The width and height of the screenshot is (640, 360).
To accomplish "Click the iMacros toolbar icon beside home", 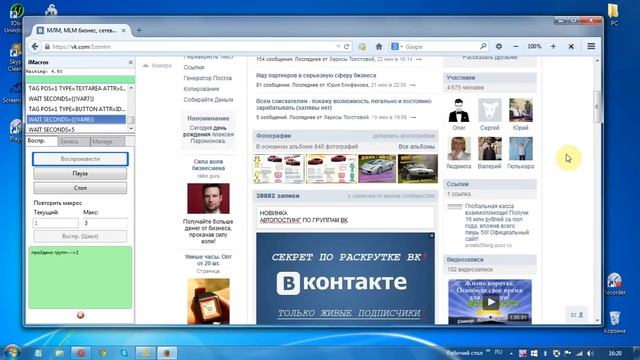I will (x=362, y=47).
